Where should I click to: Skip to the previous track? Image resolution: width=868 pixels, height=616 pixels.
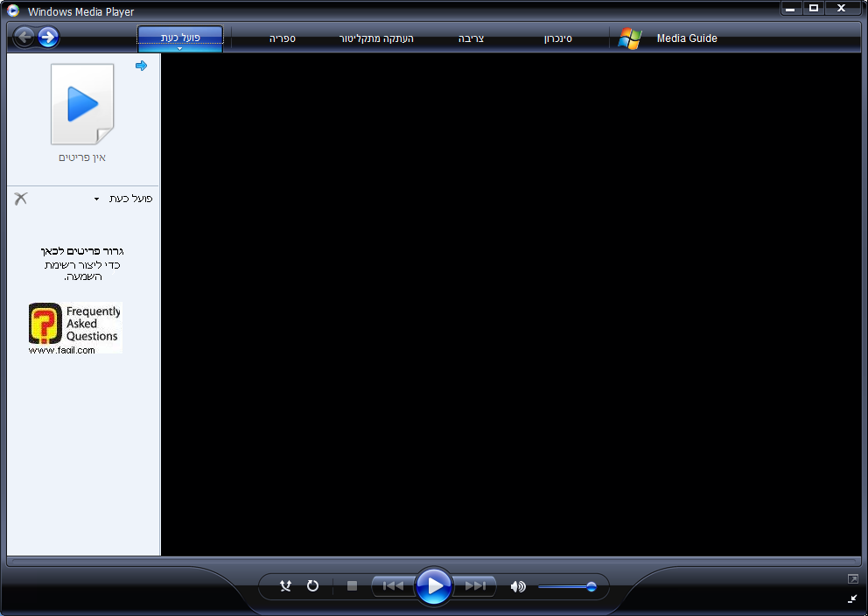pos(393,586)
